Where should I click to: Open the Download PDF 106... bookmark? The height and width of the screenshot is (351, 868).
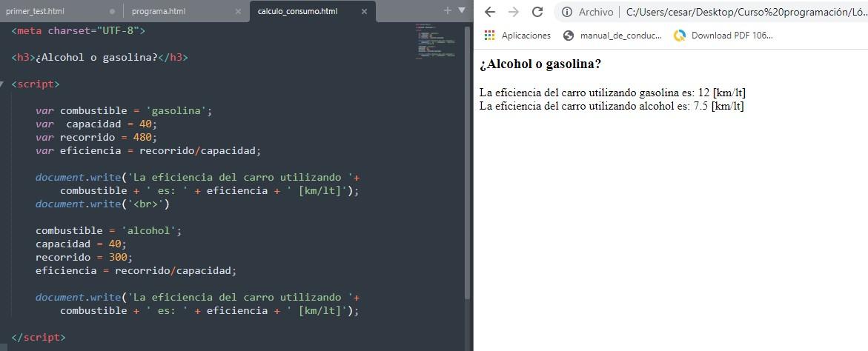(x=723, y=36)
